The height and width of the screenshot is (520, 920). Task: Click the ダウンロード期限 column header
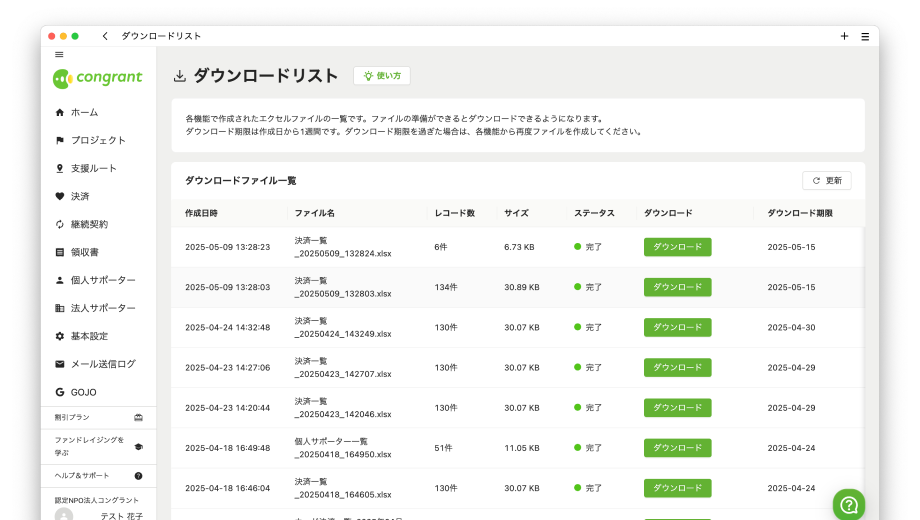point(800,213)
